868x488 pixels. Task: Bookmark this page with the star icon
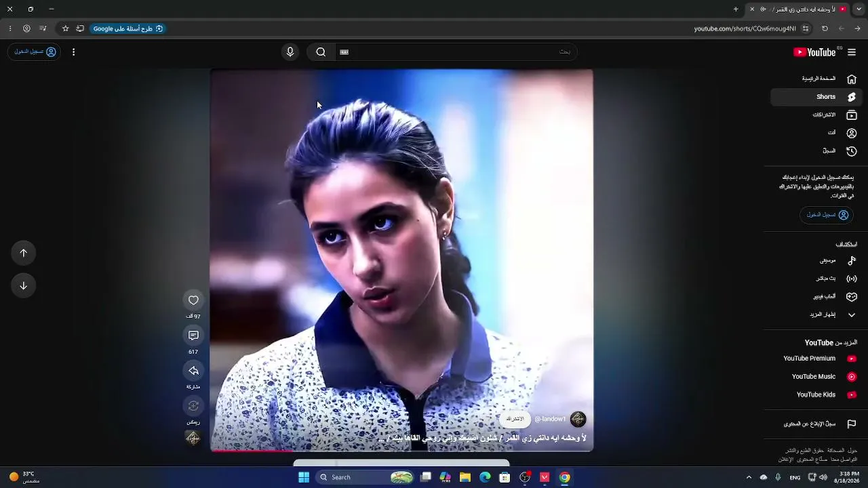65,28
